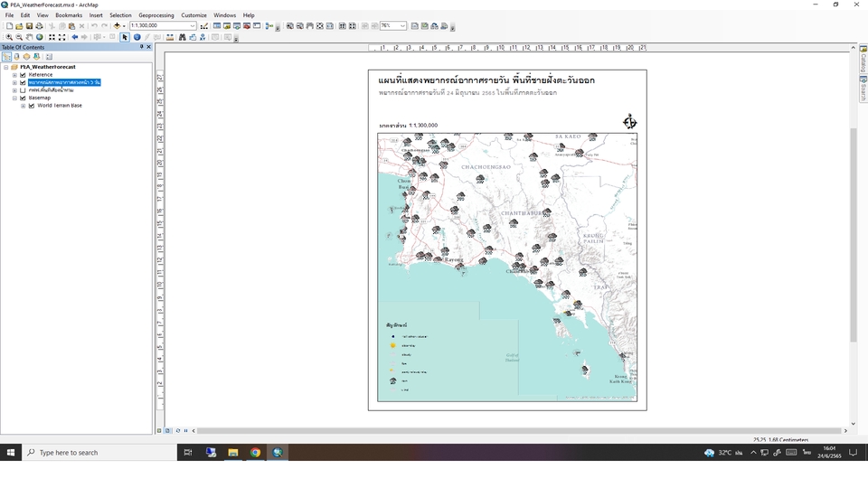This screenshot has width=868, height=488.
Task: Open the File menu
Action: click(x=9, y=15)
